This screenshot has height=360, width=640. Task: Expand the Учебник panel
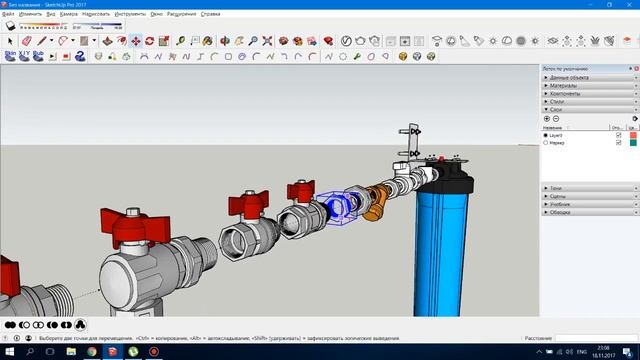(x=590, y=204)
